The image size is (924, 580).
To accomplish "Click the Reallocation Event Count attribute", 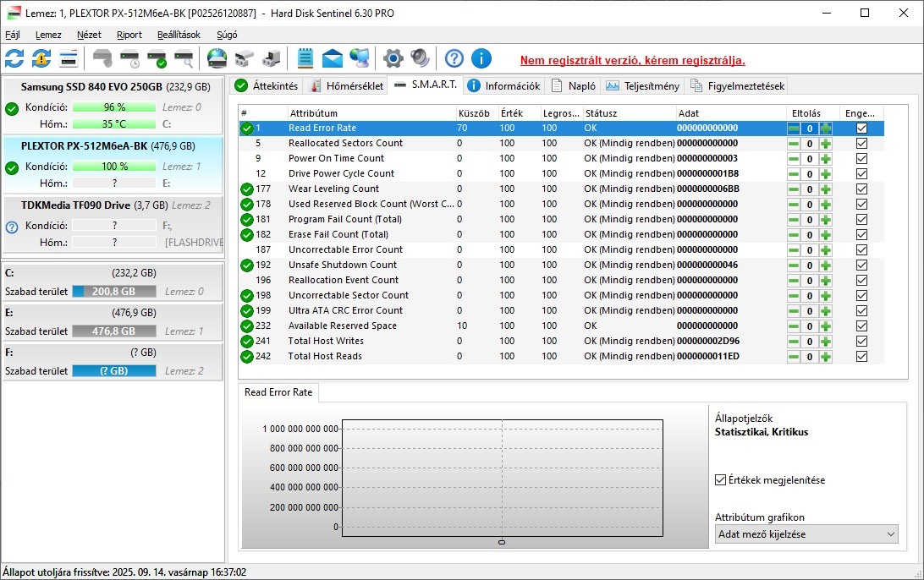I will 343,280.
